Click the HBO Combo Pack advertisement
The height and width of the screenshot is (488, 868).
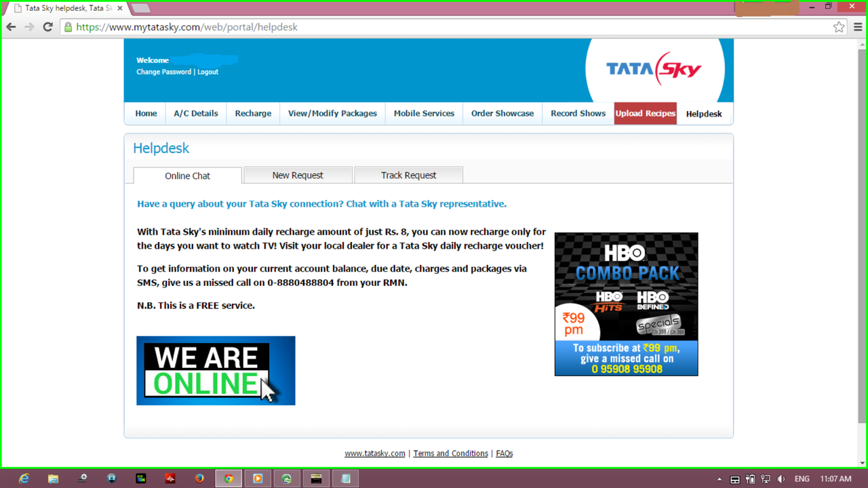pos(626,304)
